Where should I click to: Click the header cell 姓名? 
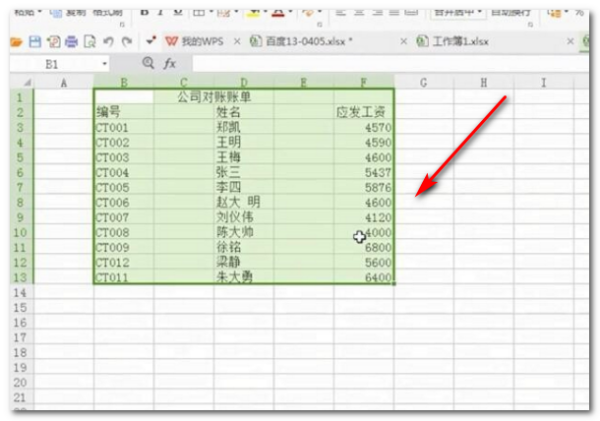(243, 112)
